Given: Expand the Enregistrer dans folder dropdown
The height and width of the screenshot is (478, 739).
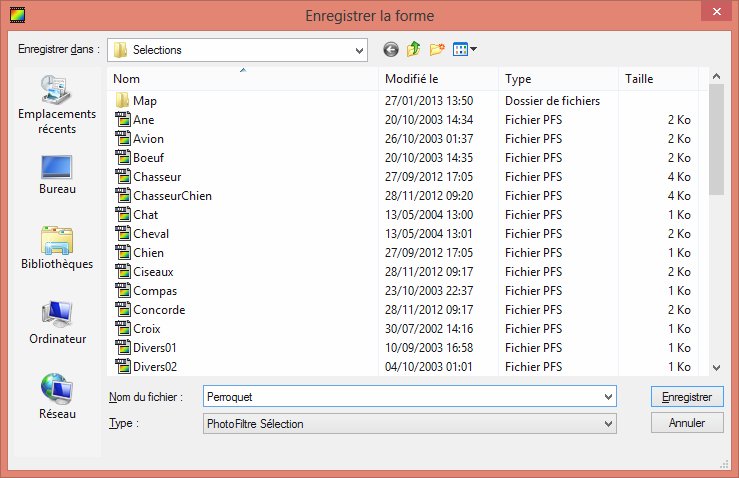Looking at the screenshot, I should [359, 49].
